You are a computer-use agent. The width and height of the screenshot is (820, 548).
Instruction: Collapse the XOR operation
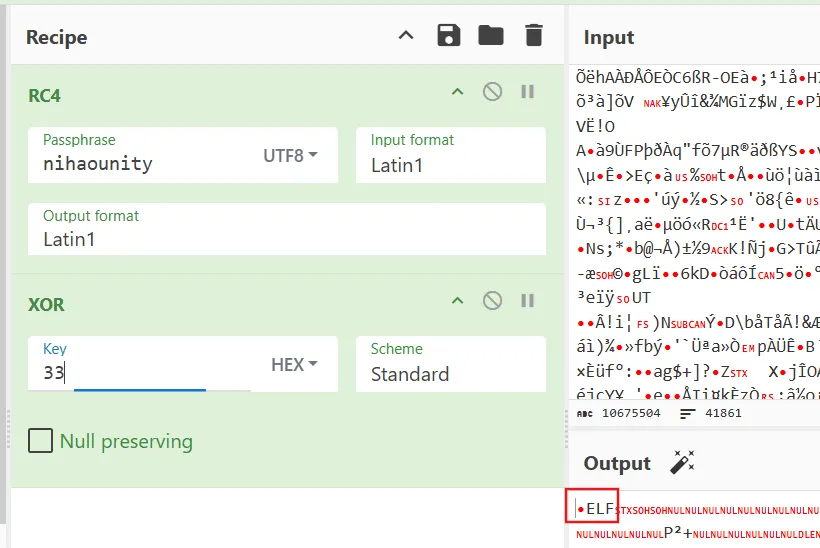tap(457, 301)
